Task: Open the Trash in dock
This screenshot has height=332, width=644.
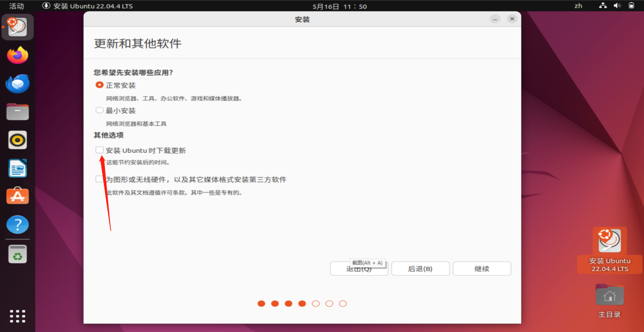Action: click(x=18, y=254)
